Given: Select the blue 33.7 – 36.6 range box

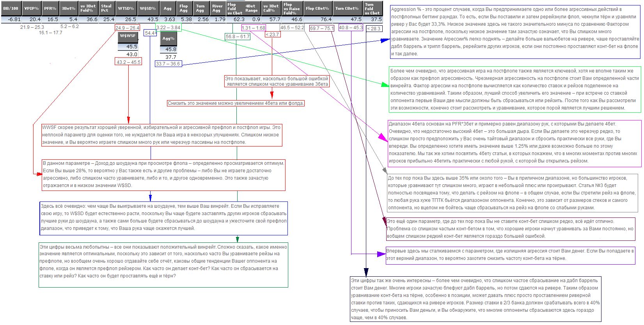Looking at the screenshot, I should pyautogui.click(x=168, y=64).
